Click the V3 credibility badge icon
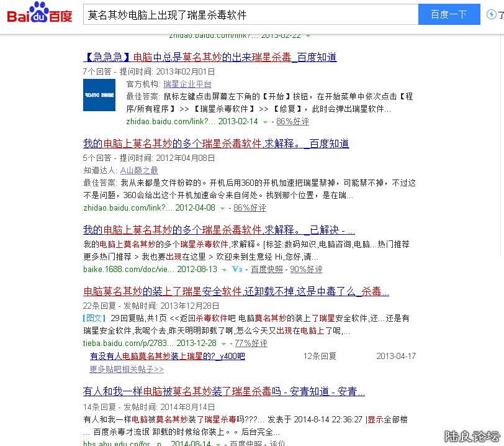The width and height of the screenshot is (504, 446). pyautogui.click(x=236, y=270)
